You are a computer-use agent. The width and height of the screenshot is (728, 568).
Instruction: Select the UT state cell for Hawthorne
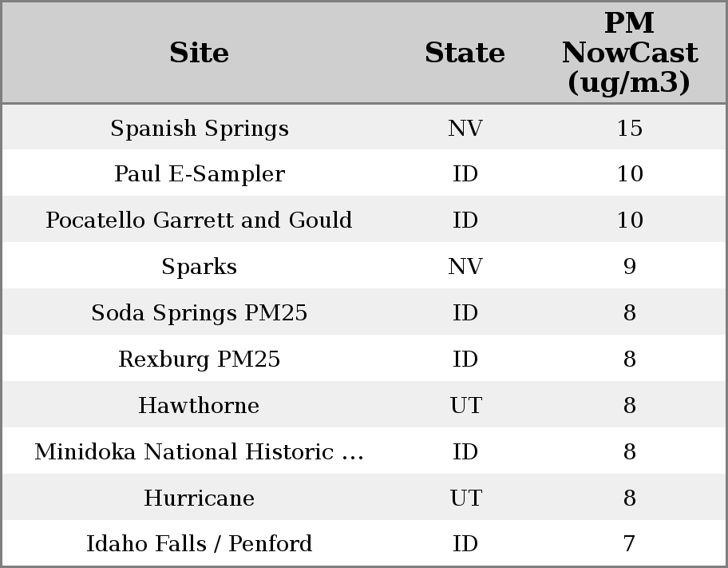point(465,406)
